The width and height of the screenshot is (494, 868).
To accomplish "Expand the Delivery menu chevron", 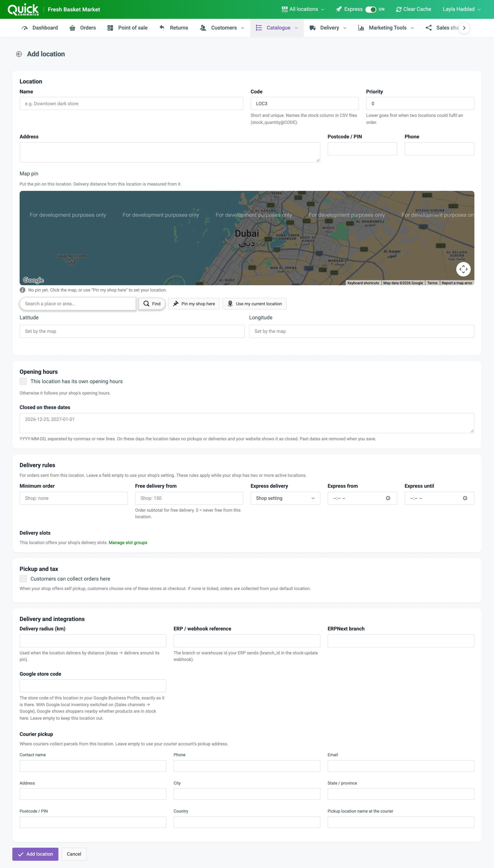I will [345, 28].
